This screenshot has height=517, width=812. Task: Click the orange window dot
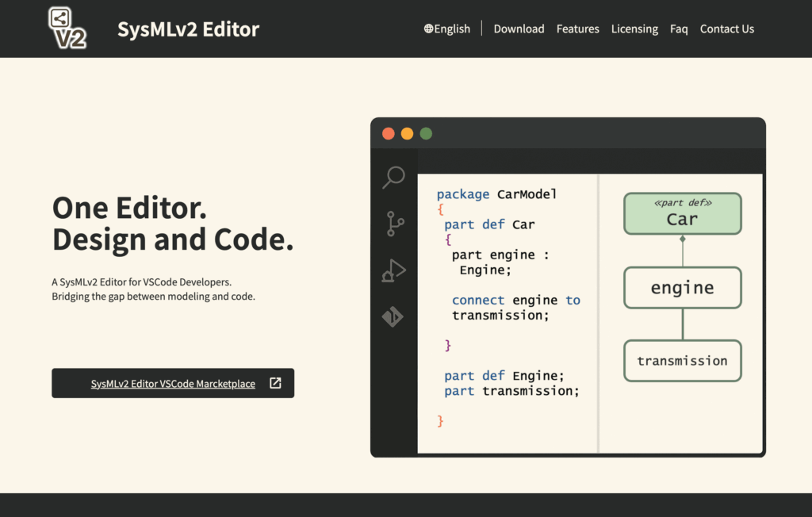click(x=407, y=134)
